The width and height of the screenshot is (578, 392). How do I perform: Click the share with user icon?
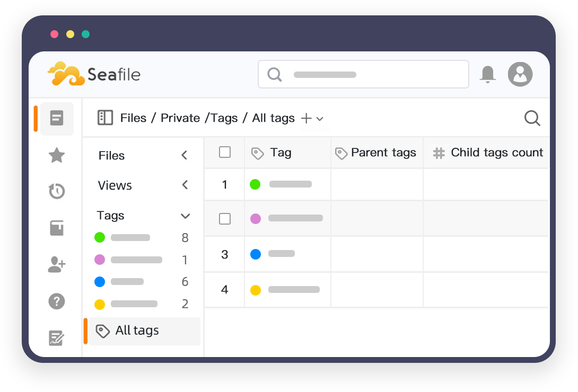(57, 265)
